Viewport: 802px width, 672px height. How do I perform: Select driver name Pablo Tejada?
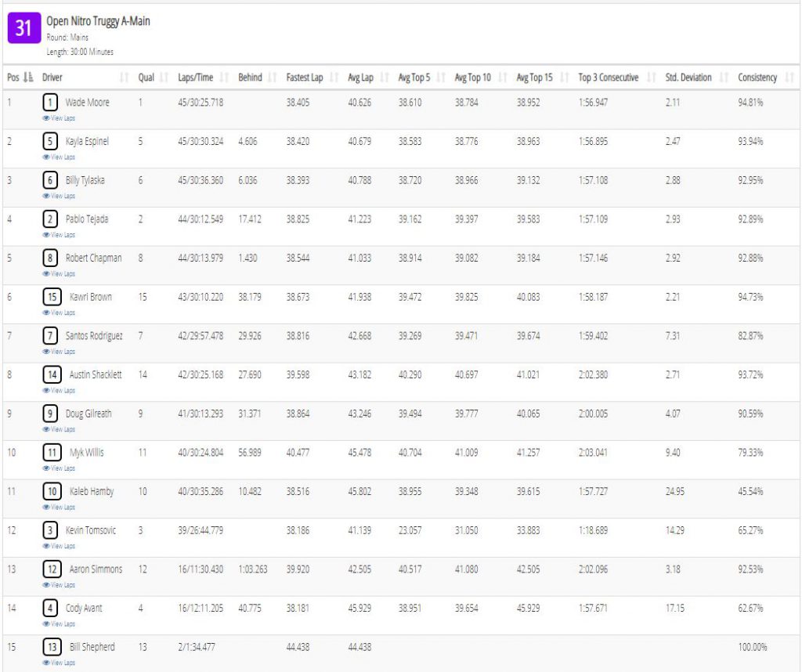(87, 219)
